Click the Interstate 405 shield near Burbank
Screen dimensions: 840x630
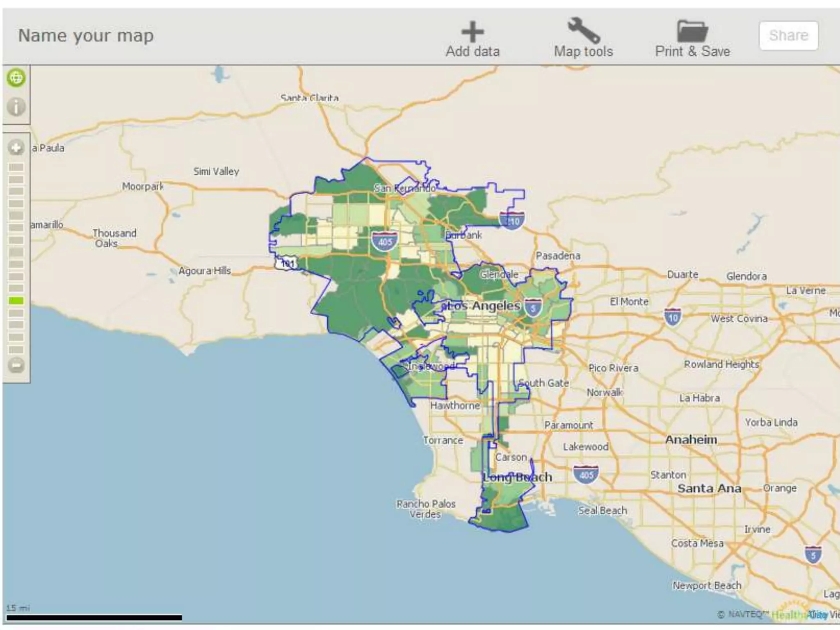click(x=384, y=241)
